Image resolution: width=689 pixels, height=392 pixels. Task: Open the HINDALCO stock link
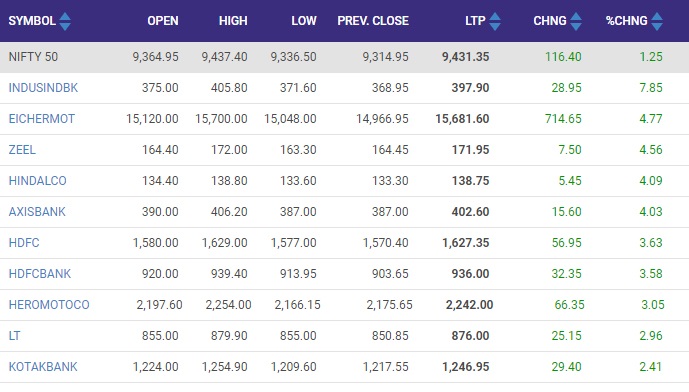point(37,181)
